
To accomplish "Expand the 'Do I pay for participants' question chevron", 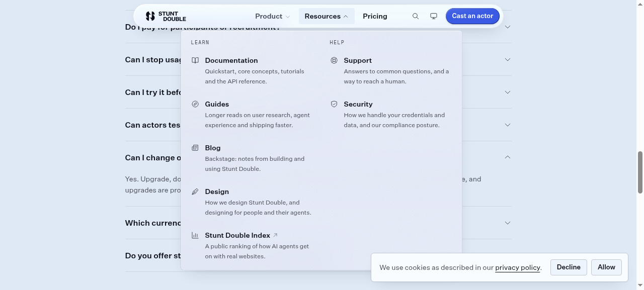I will click(x=508, y=27).
